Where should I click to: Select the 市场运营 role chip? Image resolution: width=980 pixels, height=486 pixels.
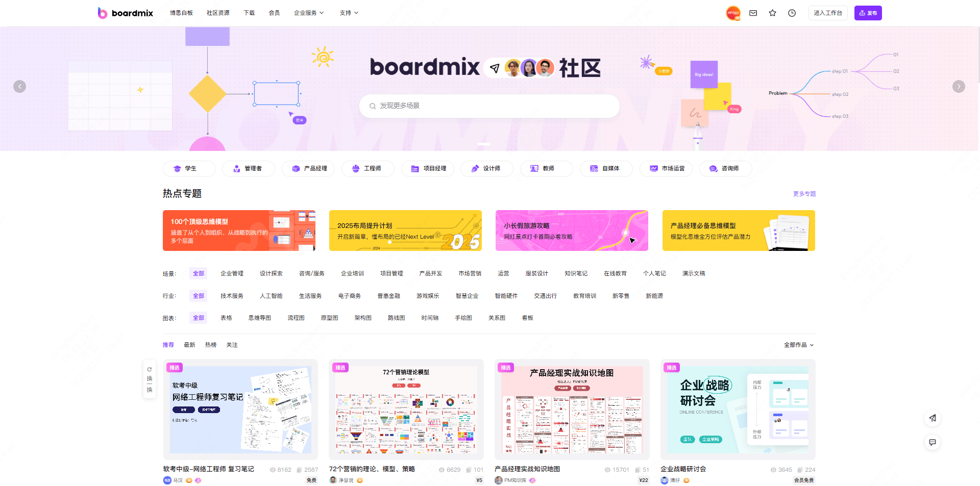pos(666,168)
